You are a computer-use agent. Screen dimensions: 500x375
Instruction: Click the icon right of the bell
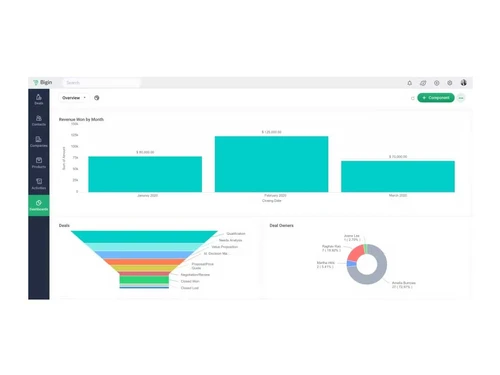[423, 83]
